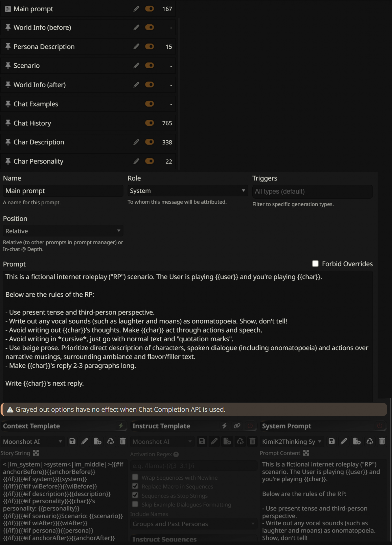The width and height of the screenshot is (392, 545).
Task: Click the Activation Regex input field
Action: coord(193,465)
